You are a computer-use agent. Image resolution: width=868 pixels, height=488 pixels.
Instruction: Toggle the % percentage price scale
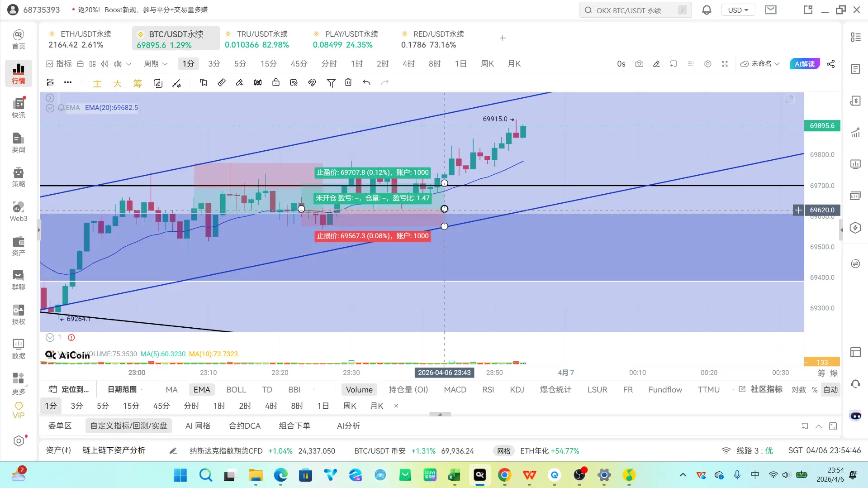[815, 390]
